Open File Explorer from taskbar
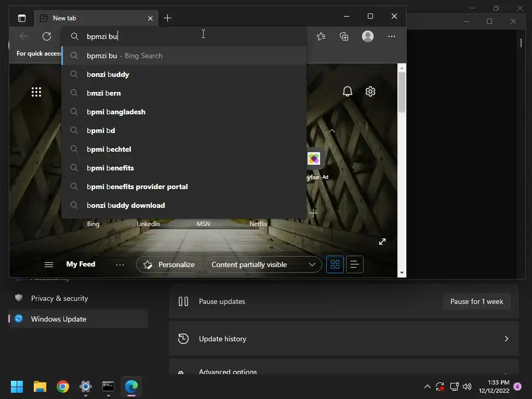This screenshot has height=399, width=532. 39,387
